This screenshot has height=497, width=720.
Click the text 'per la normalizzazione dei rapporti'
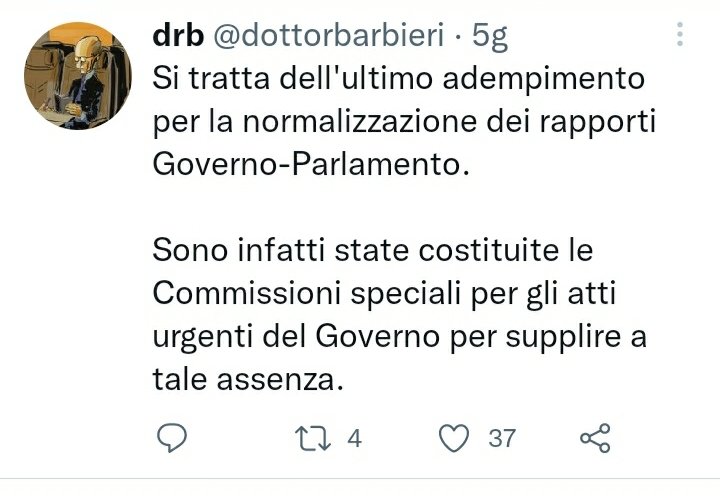pyautogui.click(x=404, y=123)
